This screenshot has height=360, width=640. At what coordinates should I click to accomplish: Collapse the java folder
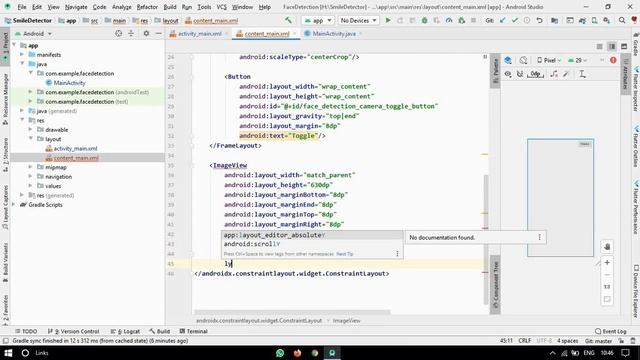pos(22,64)
